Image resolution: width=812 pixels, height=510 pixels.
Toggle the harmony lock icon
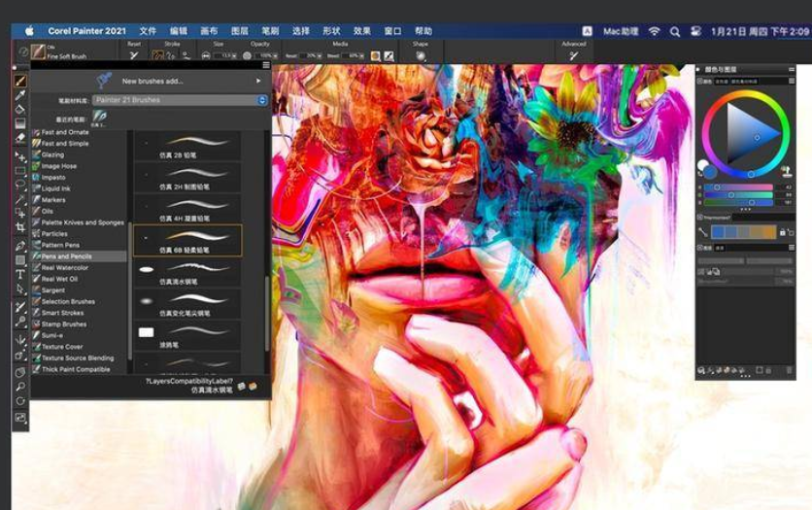[x=783, y=232]
